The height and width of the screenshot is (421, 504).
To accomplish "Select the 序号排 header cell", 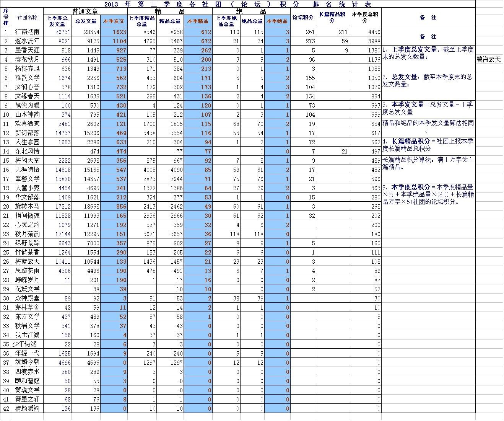I will point(6,18).
